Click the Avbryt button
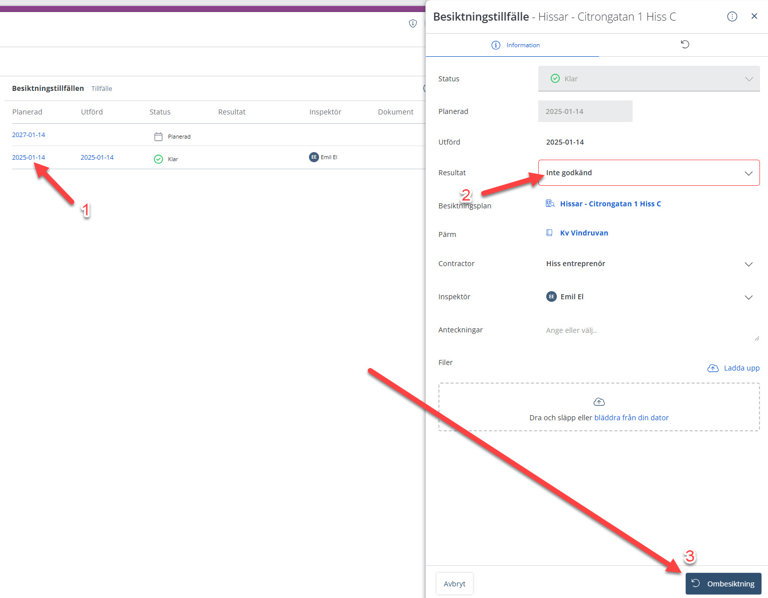This screenshot has height=598, width=768. click(454, 584)
